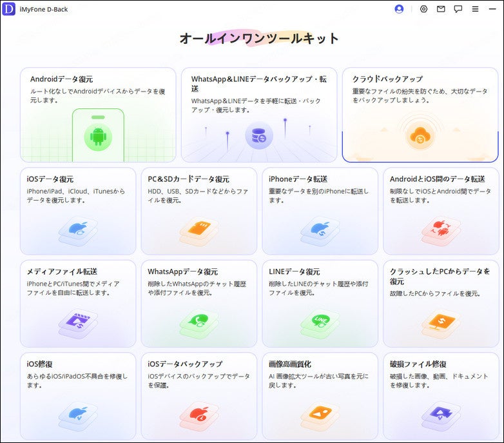Click the iOSデータ復元 blue apple icon

78,230
